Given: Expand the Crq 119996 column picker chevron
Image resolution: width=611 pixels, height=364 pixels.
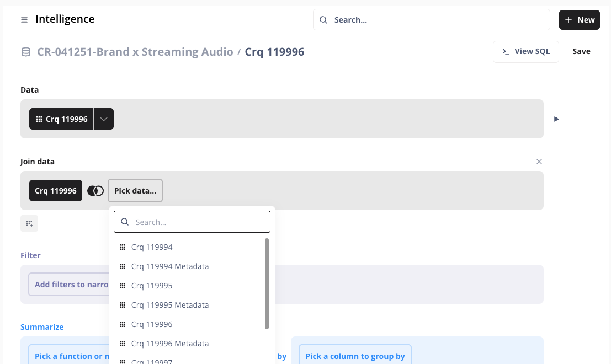Looking at the screenshot, I should click(104, 119).
